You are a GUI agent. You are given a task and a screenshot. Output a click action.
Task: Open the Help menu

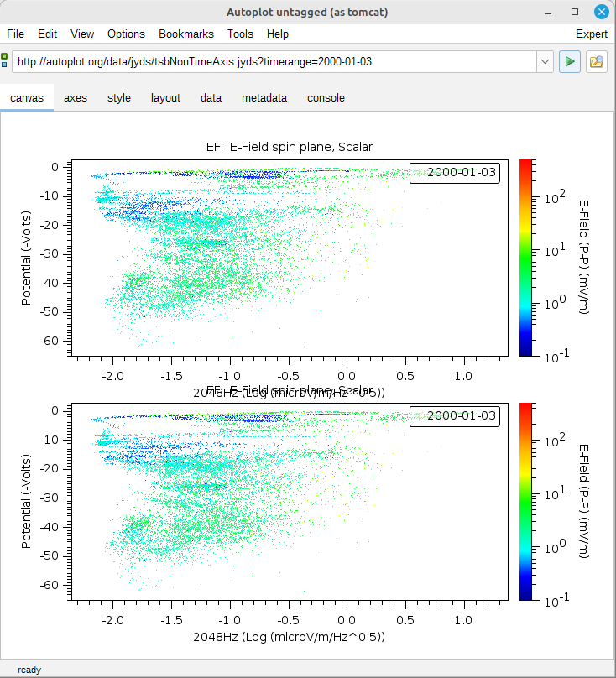pos(278,34)
